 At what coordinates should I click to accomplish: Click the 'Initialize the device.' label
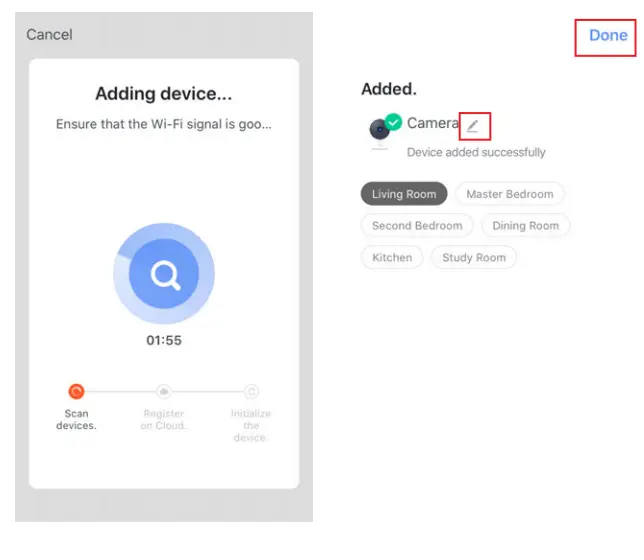tap(251, 426)
